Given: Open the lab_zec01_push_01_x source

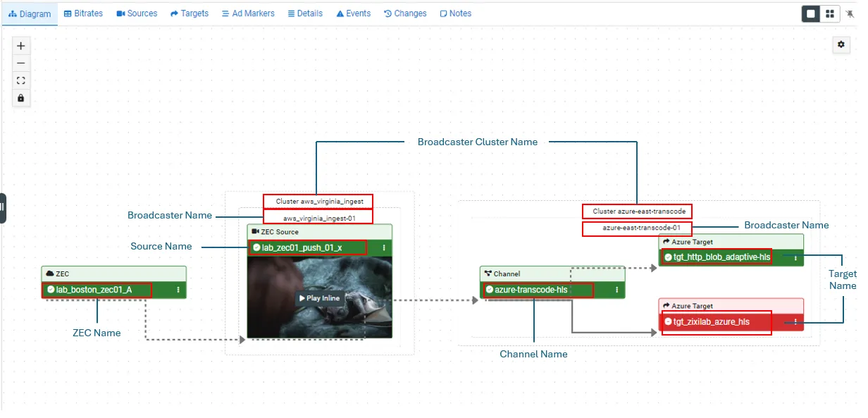Looking at the screenshot, I should (x=302, y=247).
